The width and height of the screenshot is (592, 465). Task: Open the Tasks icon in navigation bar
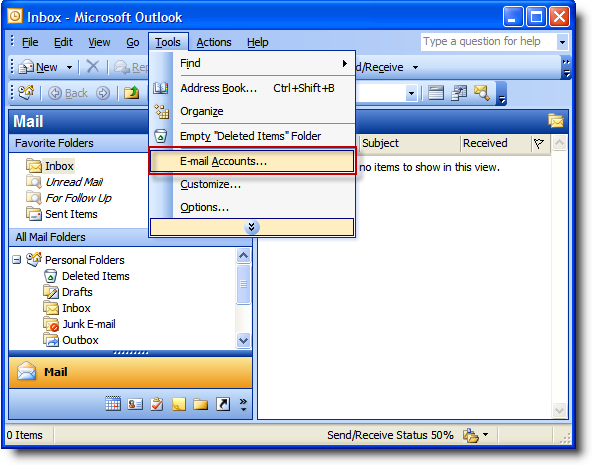point(157,404)
